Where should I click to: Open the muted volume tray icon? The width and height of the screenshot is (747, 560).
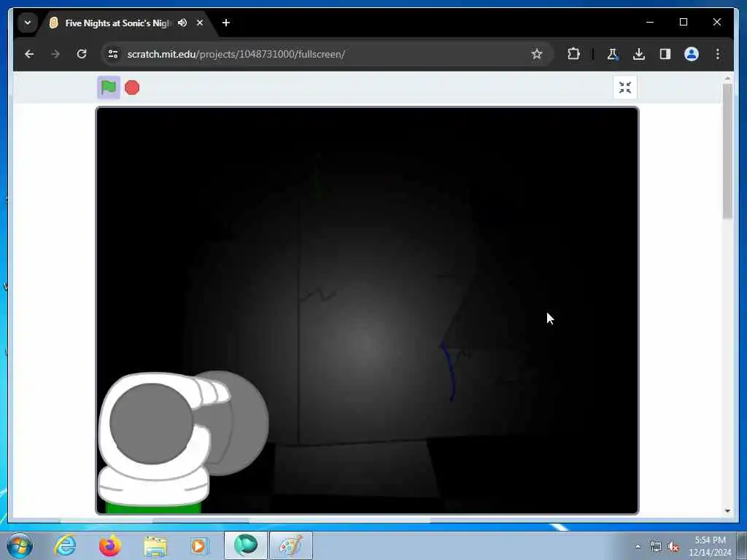tap(673, 547)
